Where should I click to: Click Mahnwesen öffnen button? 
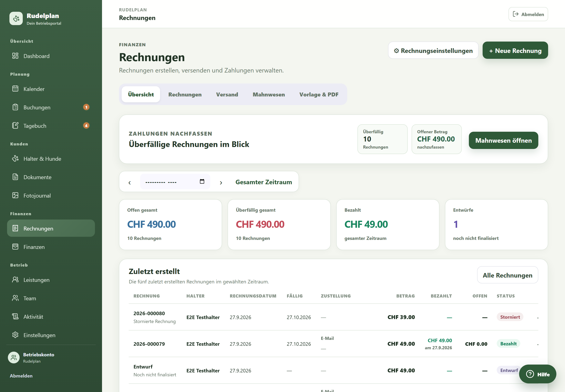(503, 140)
